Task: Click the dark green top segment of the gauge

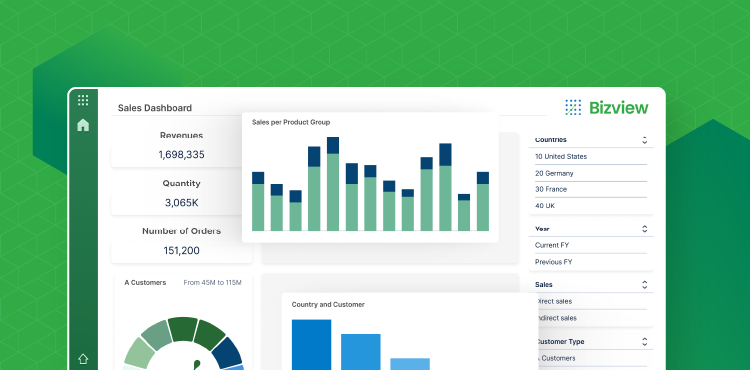Action: pyautogui.click(x=182, y=329)
